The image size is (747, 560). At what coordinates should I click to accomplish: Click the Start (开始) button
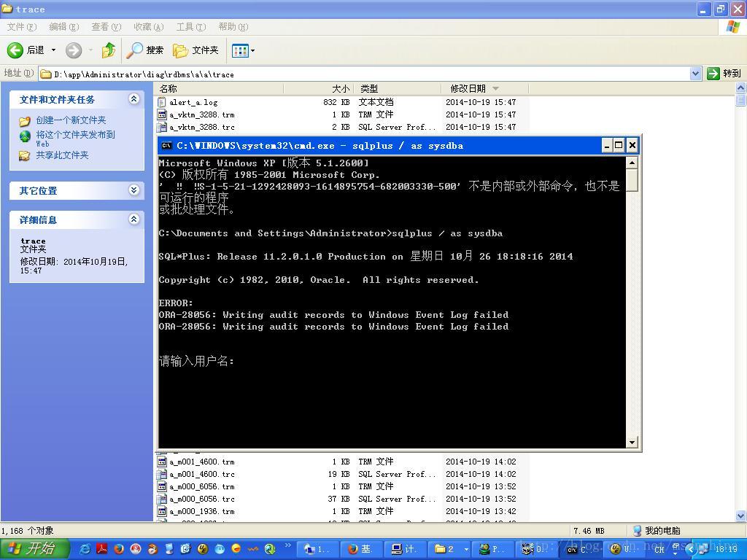coord(34,549)
